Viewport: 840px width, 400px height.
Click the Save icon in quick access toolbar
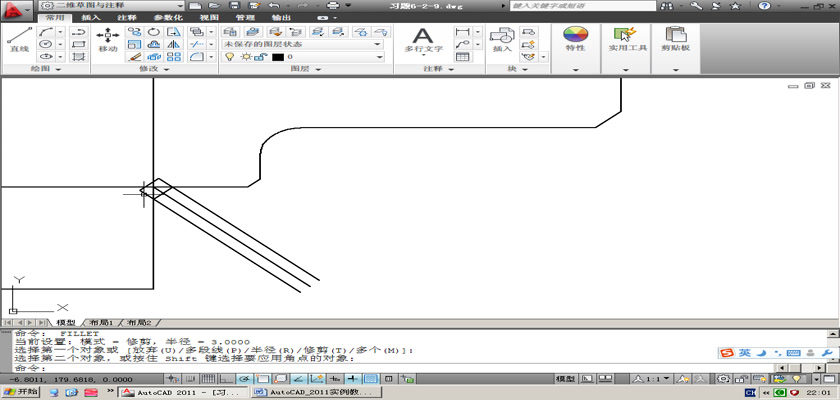234,6
